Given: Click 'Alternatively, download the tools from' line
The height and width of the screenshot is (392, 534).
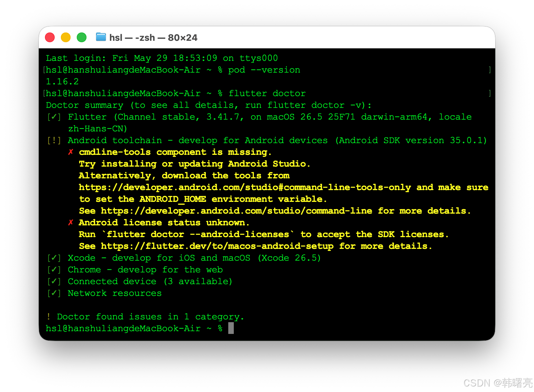Looking at the screenshot, I should [184, 176].
